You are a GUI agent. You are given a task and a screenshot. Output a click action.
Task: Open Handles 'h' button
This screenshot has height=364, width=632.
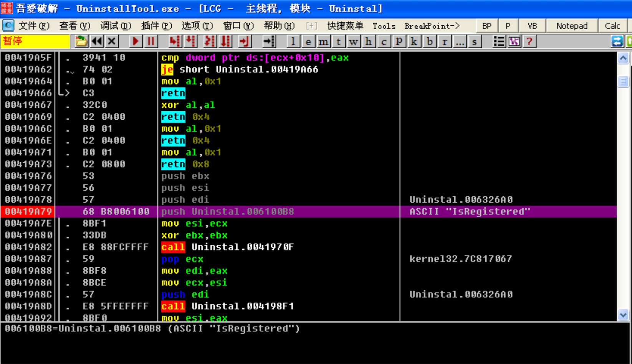pos(369,41)
